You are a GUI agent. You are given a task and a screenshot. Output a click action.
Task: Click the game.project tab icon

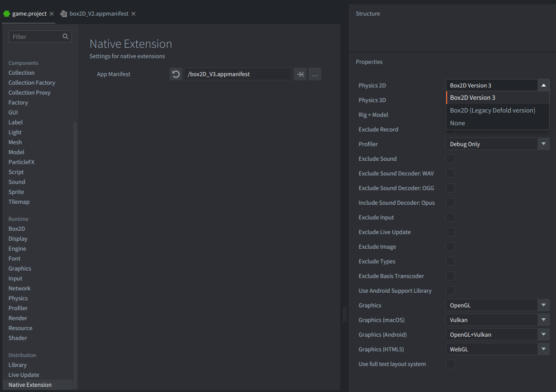pyautogui.click(x=6, y=13)
